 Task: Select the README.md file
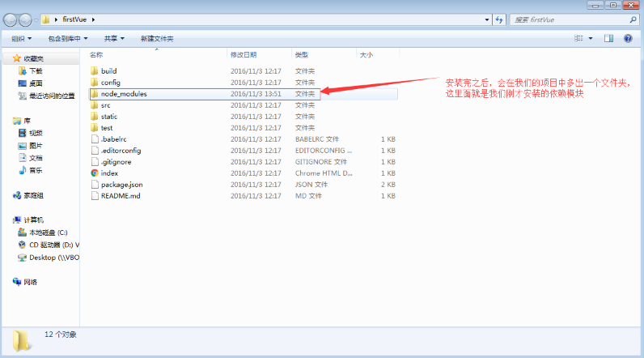[x=120, y=196]
